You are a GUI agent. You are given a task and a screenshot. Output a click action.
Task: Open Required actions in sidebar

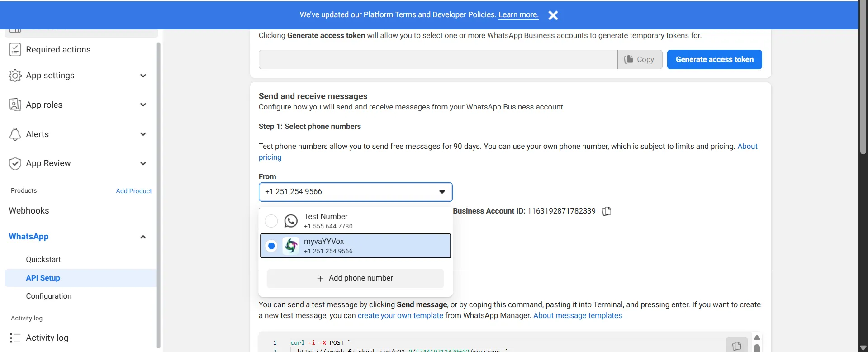tap(58, 50)
